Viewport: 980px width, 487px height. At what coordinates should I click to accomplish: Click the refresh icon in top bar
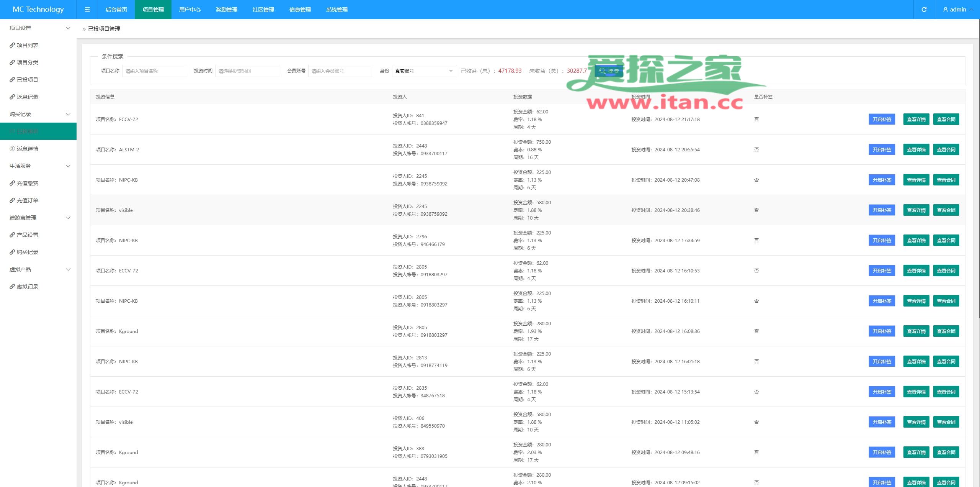[924, 10]
